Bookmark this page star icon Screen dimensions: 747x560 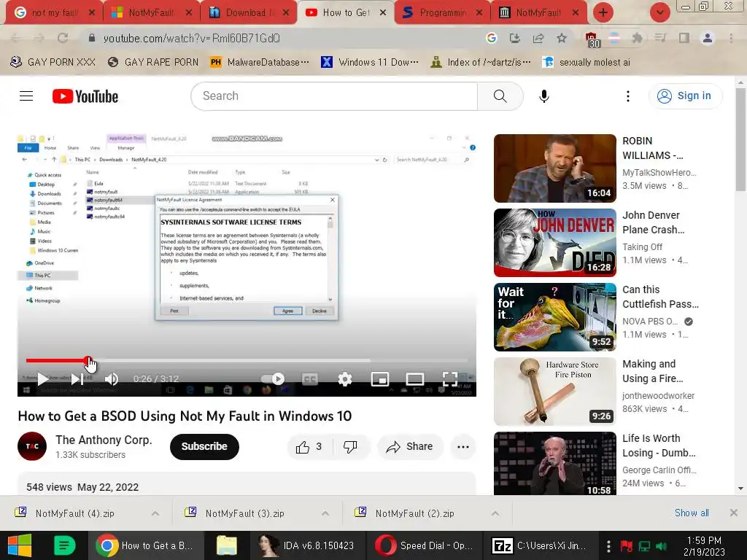[562, 38]
